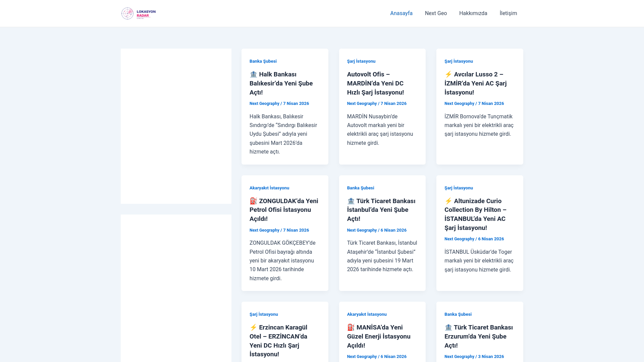
Task: Click the Lokasyon Radar logo
Action: click(139, 13)
